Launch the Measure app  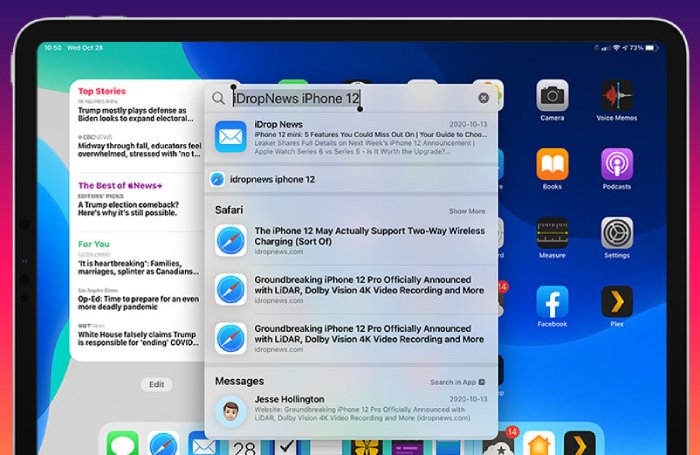click(552, 233)
